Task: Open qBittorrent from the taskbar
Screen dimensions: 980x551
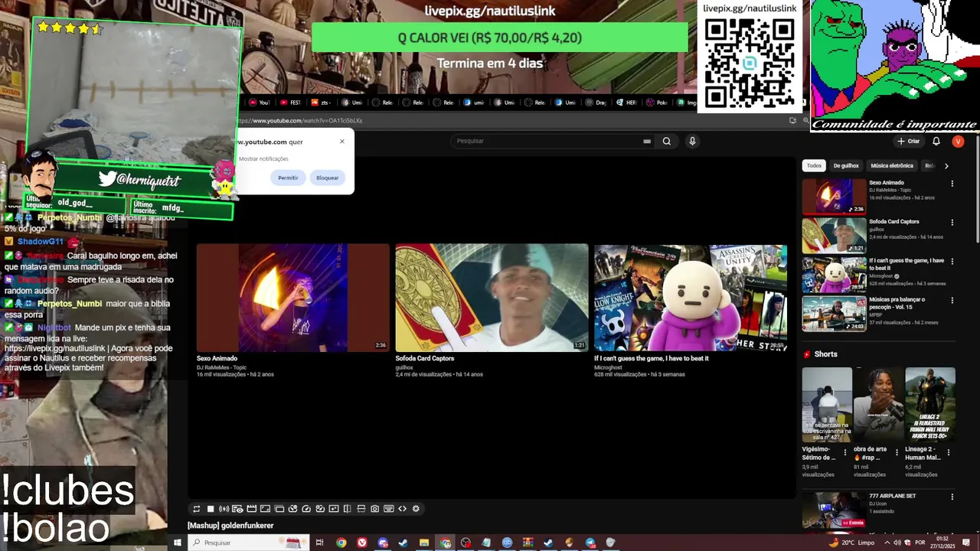Action: (508, 543)
